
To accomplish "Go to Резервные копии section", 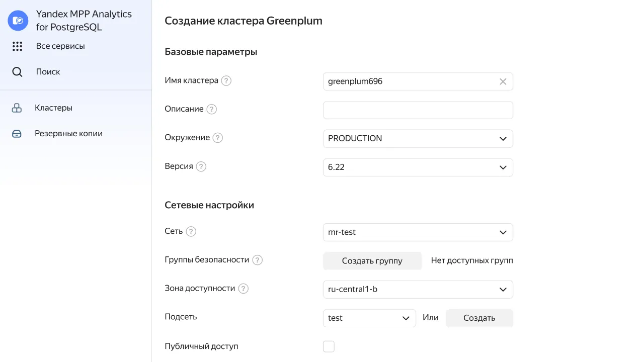I will pyautogui.click(x=68, y=134).
